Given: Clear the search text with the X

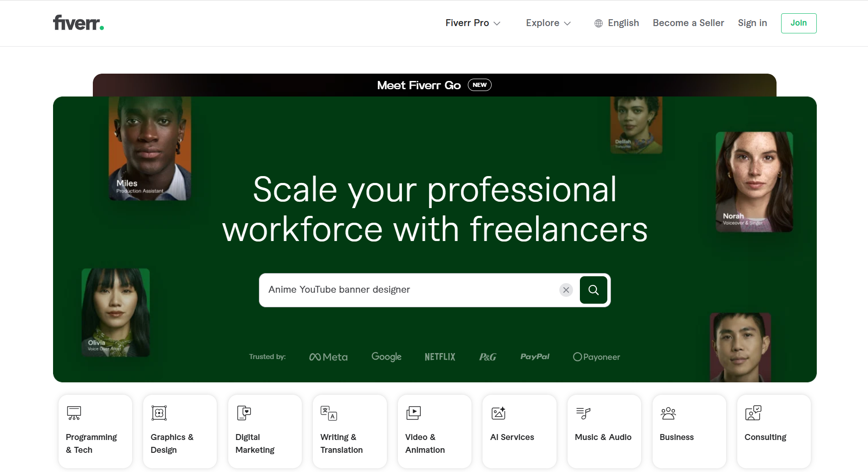Looking at the screenshot, I should (566, 290).
